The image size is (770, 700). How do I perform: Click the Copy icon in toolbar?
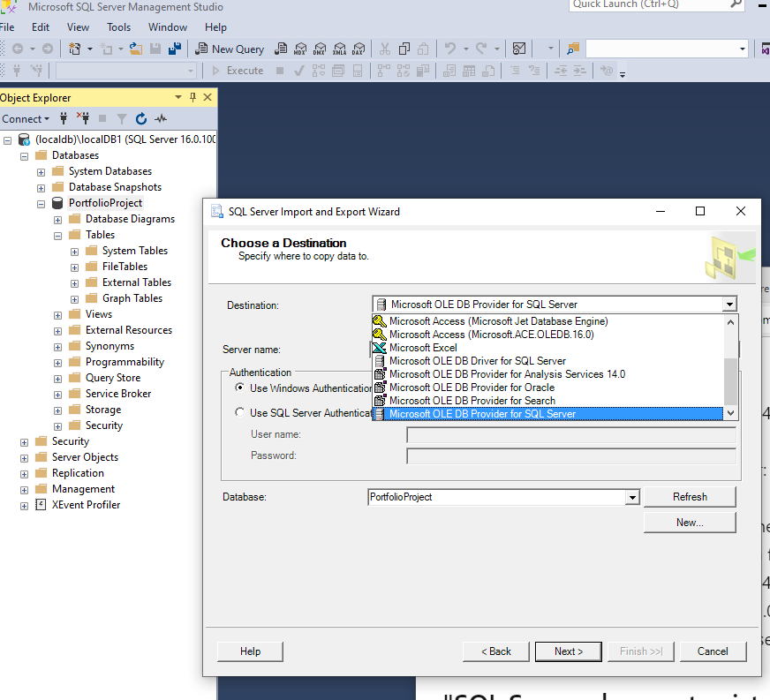pos(404,49)
